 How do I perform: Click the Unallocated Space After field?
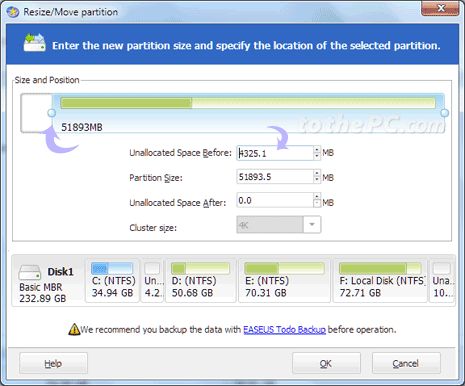275,200
